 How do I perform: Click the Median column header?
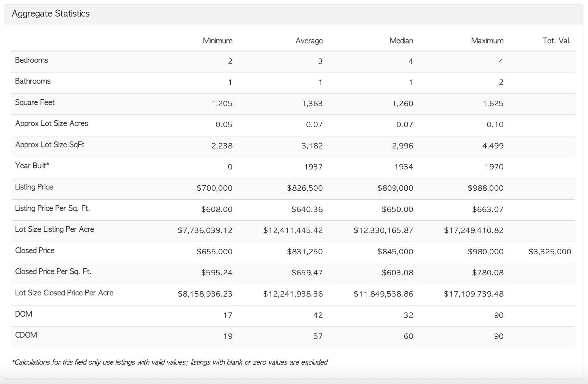click(401, 41)
